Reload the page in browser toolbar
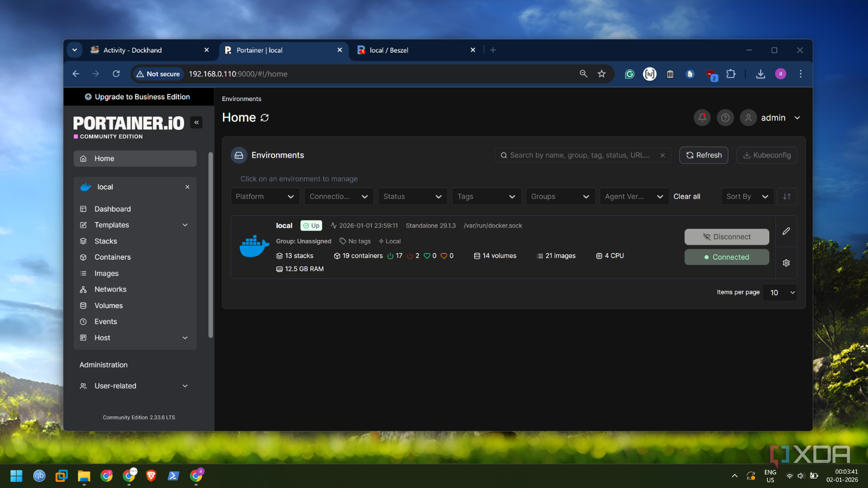868x488 pixels. (116, 74)
